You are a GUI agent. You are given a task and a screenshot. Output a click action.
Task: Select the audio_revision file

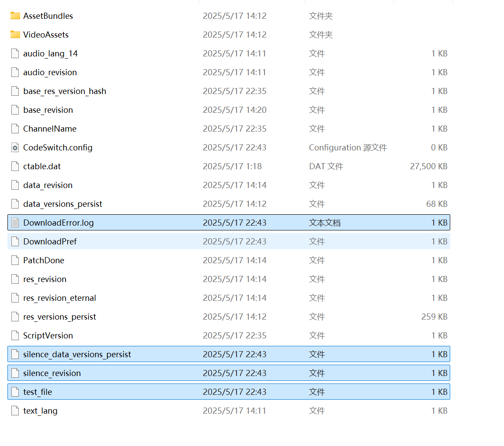click(50, 72)
